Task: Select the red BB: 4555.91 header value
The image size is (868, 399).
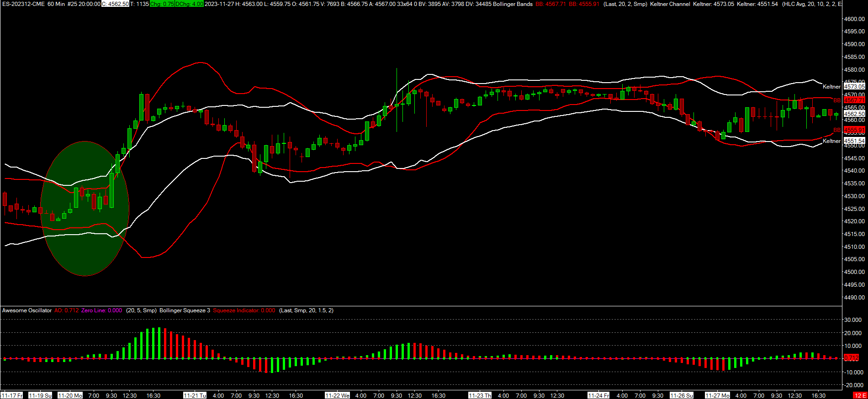Action: (x=584, y=4)
